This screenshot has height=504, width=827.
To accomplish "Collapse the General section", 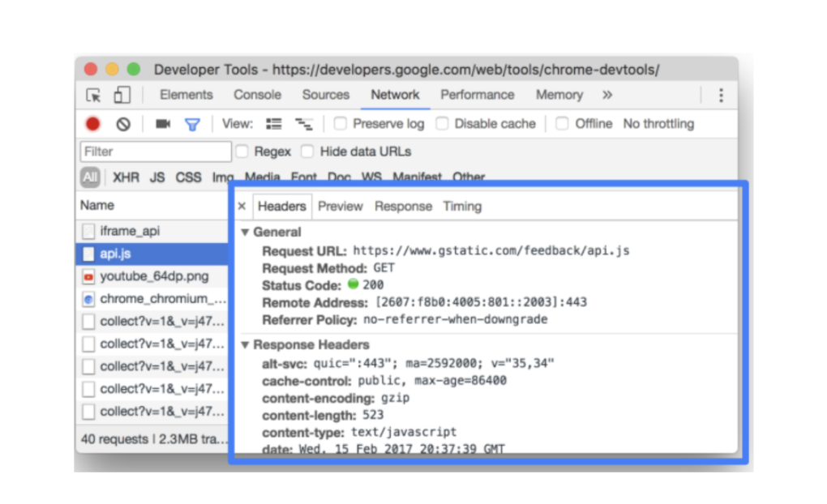I will [x=246, y=233].
